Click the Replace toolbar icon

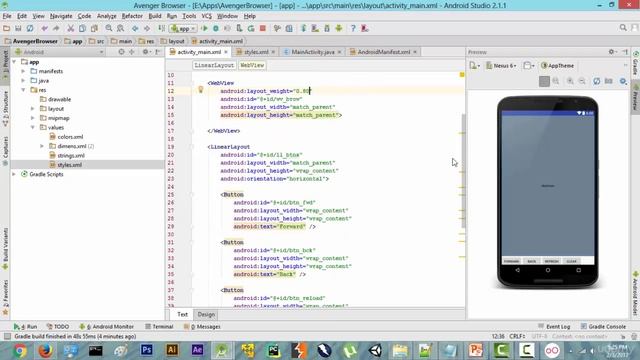tap(120, 28)
